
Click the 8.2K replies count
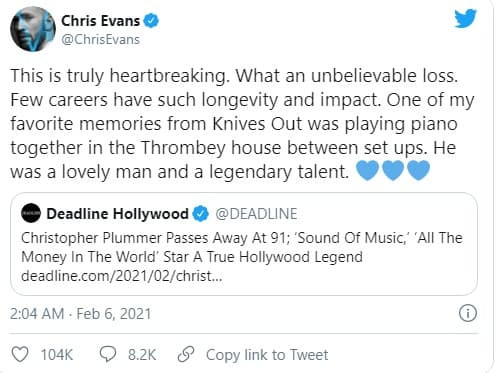[x=142, y=355]
